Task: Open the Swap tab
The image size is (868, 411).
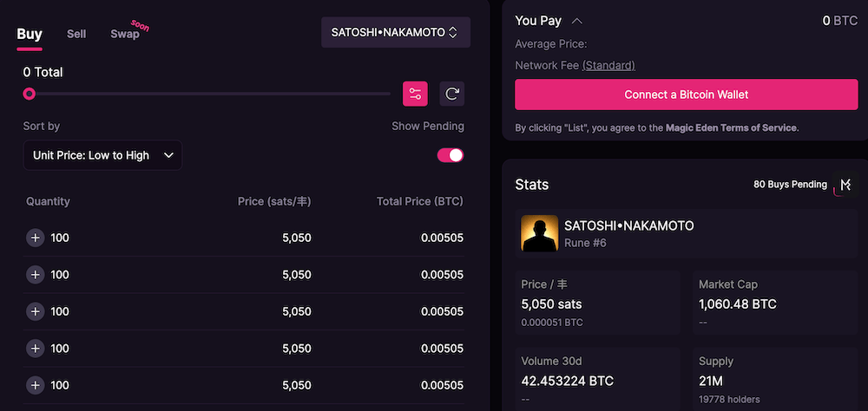Action: coord(125,34)
